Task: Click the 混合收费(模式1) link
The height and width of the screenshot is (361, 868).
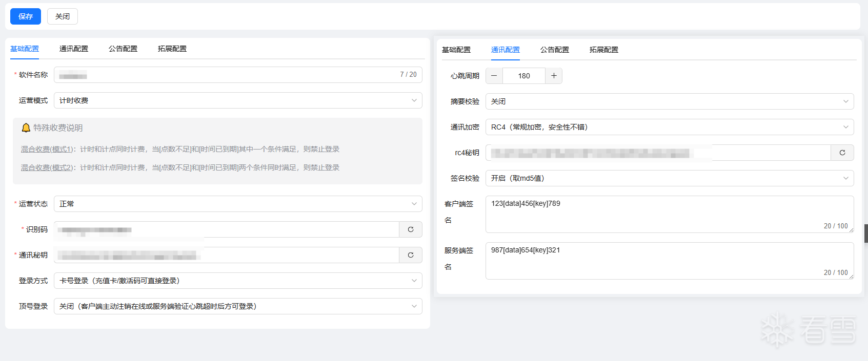Action: [x=46, y=149]
